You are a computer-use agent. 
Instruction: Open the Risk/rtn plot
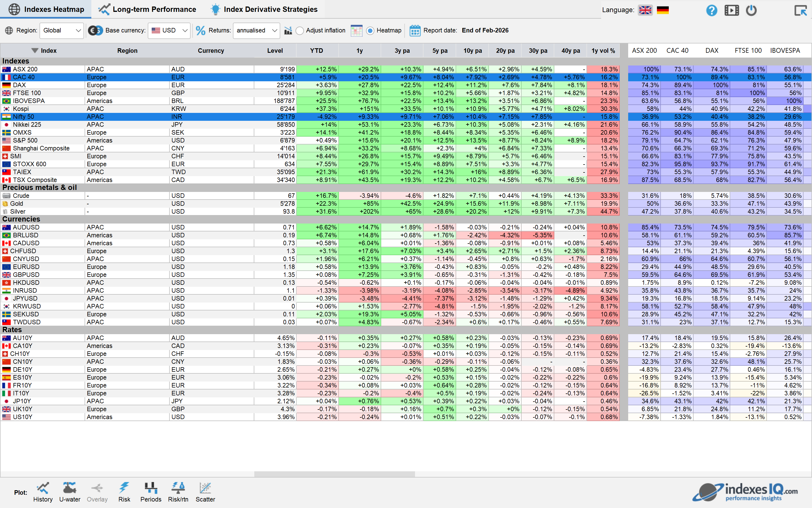[x=178, y=492]
